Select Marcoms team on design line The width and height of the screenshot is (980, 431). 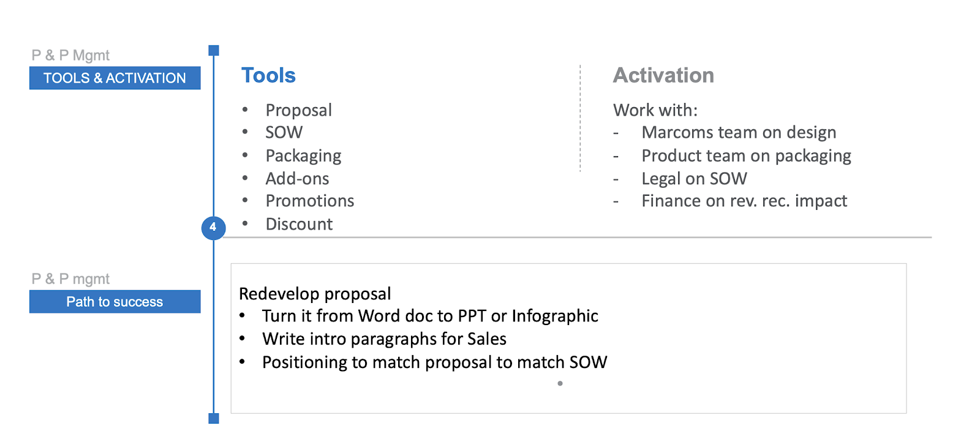click(739, 133)
